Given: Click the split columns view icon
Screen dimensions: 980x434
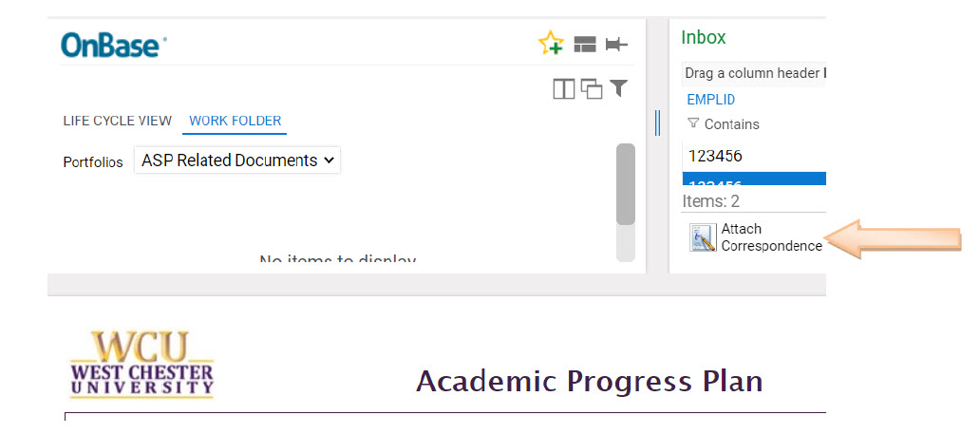Looking at the screenshot, I should (x=564, y=89).
